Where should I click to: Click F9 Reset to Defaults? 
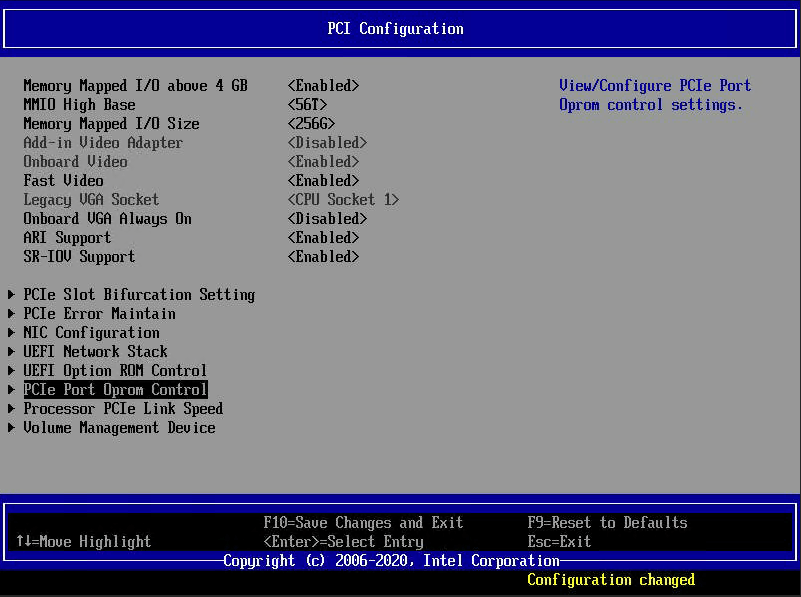(608, 522)
